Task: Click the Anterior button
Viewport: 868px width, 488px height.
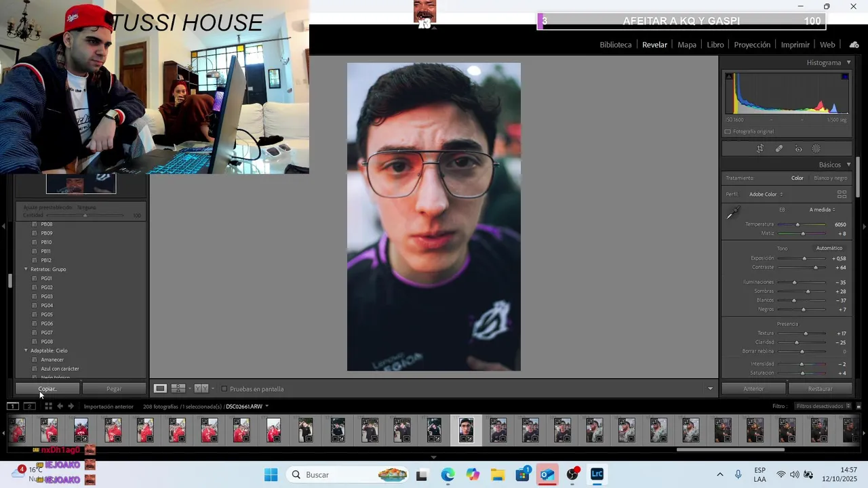Action: 753,389
